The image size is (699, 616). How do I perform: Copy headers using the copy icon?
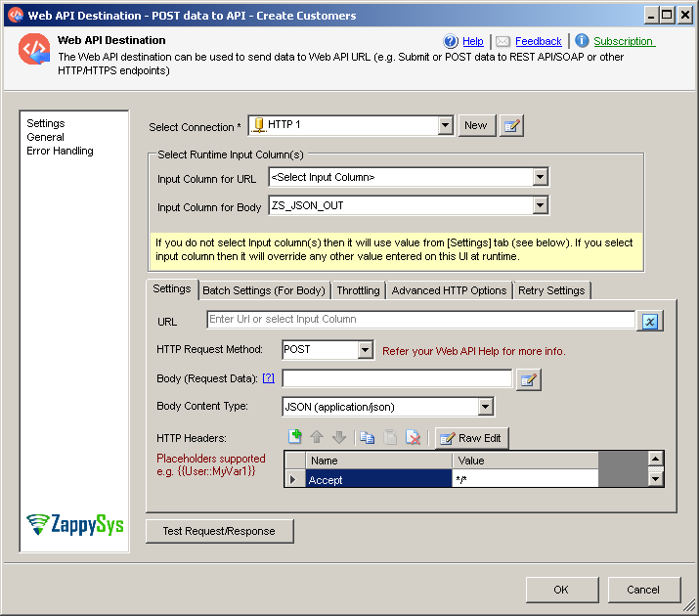(x=367, y=438)
